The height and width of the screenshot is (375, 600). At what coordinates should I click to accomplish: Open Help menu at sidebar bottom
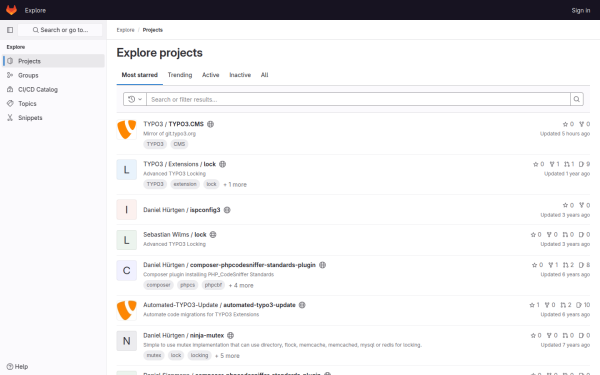pyautogui.click(x=18, y=367)
